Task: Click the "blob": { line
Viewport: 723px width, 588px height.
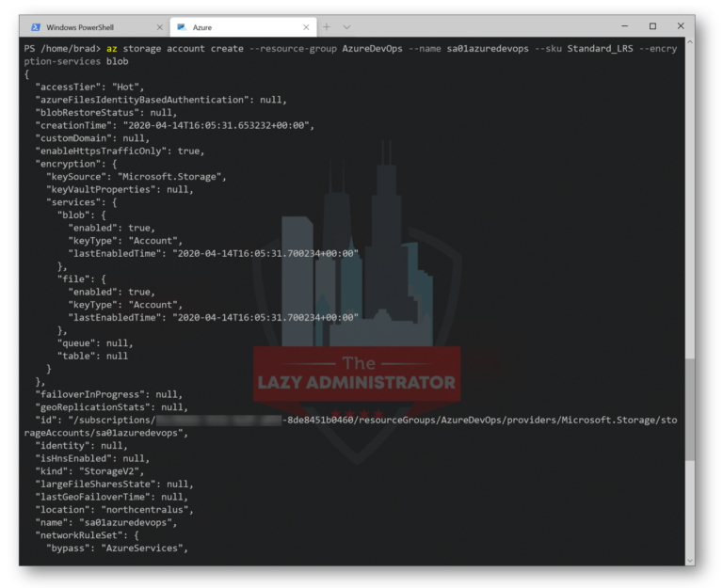Action: [82, 215]
